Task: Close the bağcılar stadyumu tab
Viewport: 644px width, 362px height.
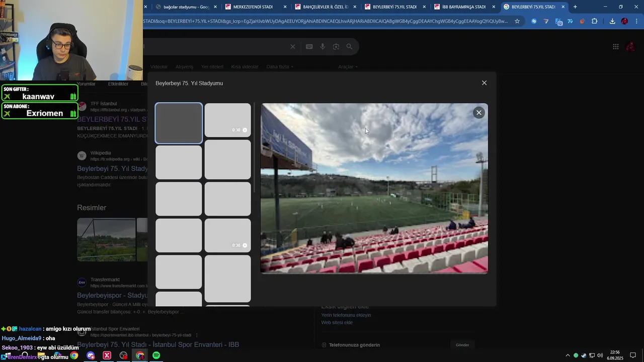Action: coord(215,7)
